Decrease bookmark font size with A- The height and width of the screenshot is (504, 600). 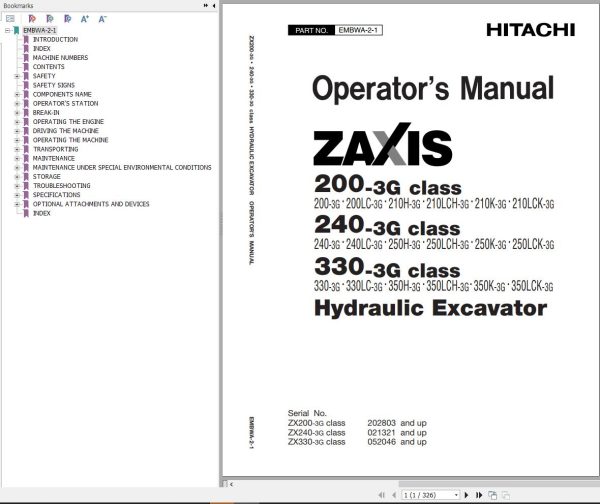[x=102, y=18]
